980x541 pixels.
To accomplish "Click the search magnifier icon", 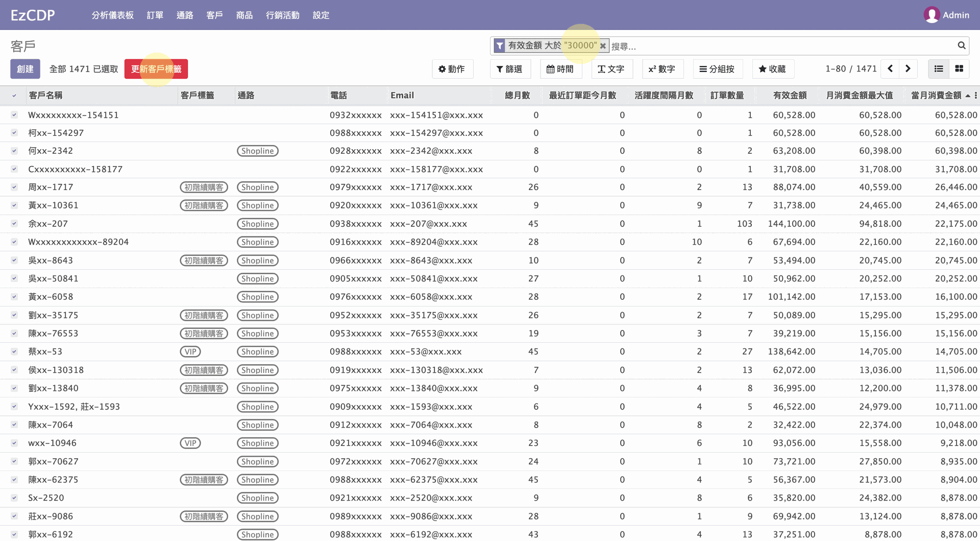I will 961,45.
